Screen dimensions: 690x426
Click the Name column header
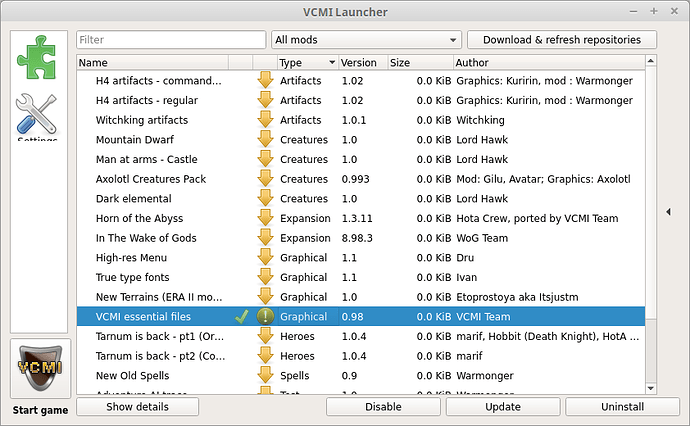pyautogui.click(x=152, y=62)
